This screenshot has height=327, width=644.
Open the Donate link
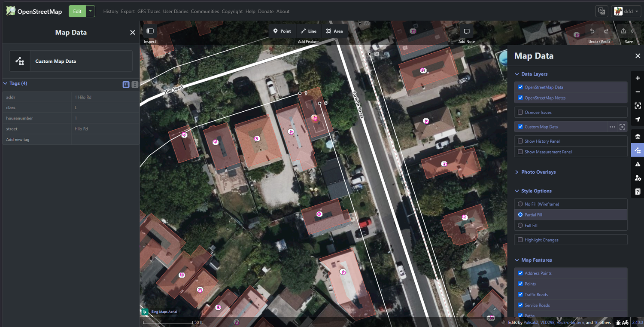(266, 12)
